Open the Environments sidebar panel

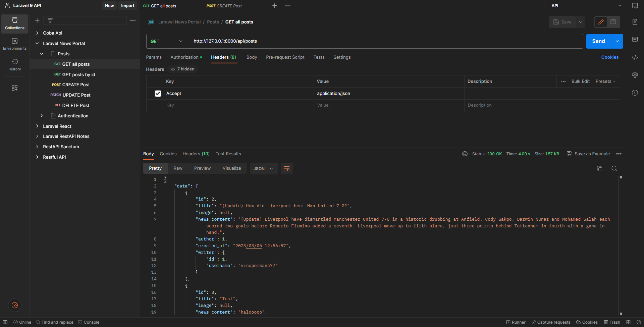(x=15, y=44)
